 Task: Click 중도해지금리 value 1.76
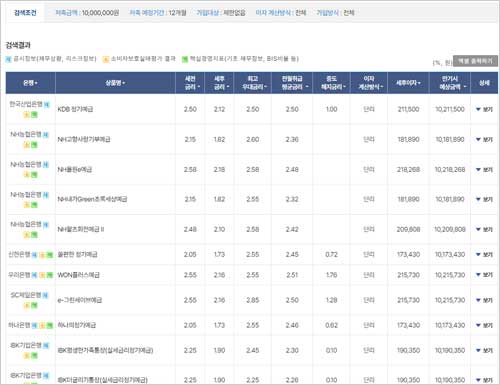[x=331, y=275]
